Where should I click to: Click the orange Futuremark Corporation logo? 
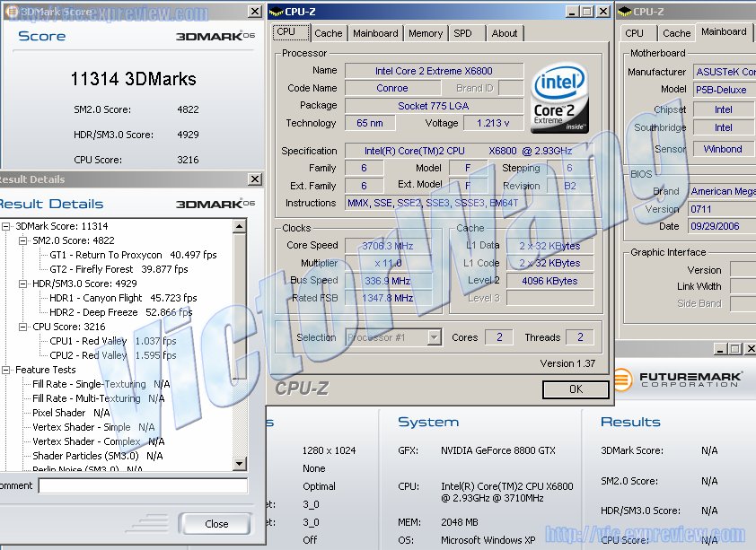tap(621, 380)
